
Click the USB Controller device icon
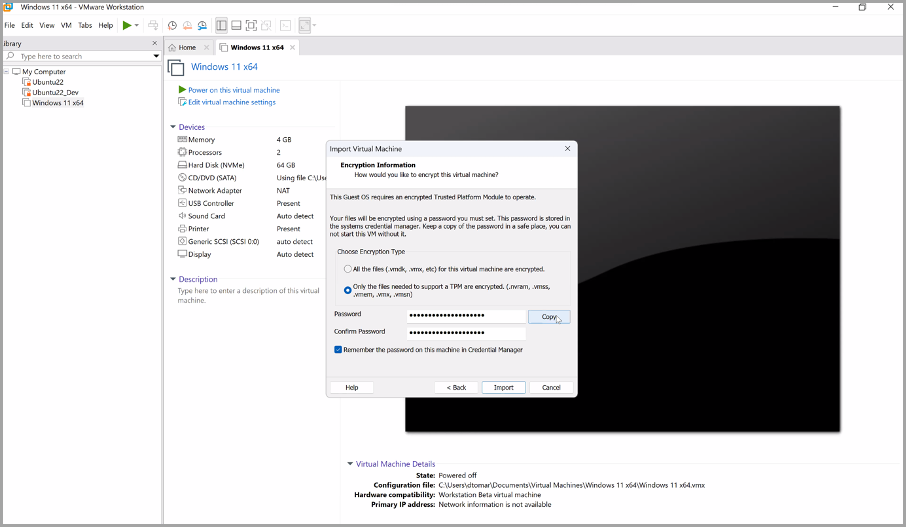coord(182,203)
